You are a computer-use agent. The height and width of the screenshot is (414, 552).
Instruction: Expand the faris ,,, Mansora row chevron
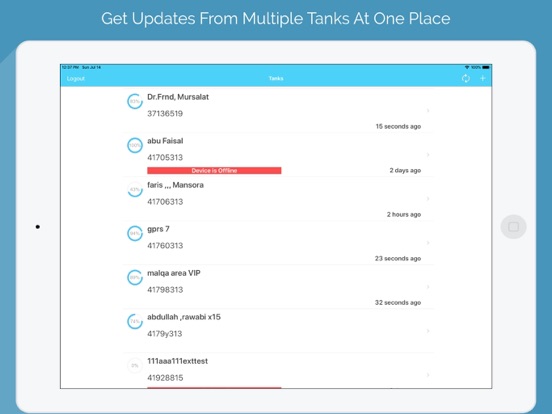(428, 199)
